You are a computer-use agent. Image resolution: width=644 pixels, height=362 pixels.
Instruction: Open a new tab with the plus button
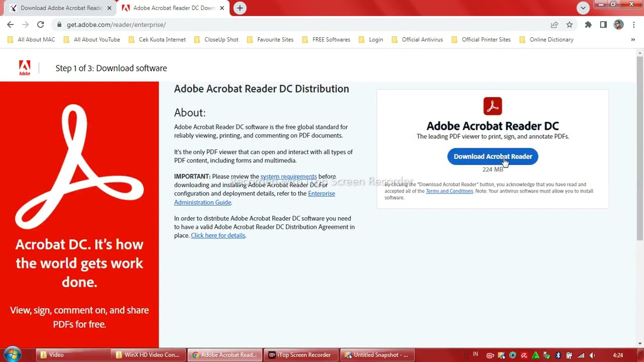coord(240,8)
